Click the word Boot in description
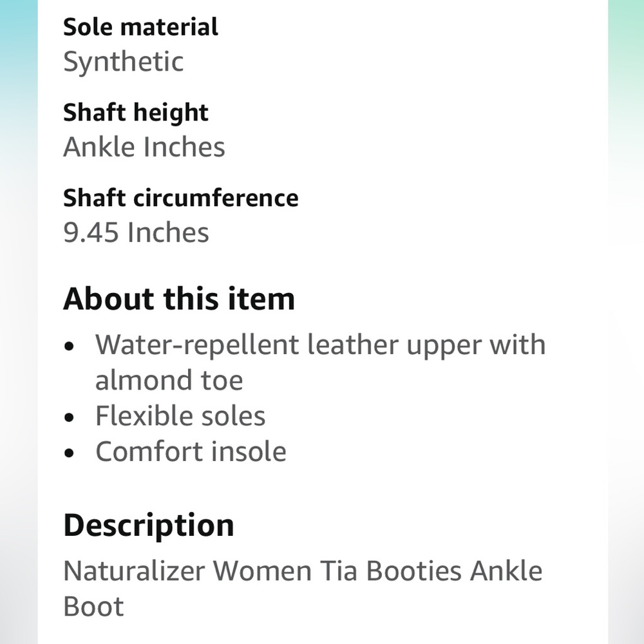Image resolution: width=644 pixels, height=644 pixels. click(x=93, y=607)
